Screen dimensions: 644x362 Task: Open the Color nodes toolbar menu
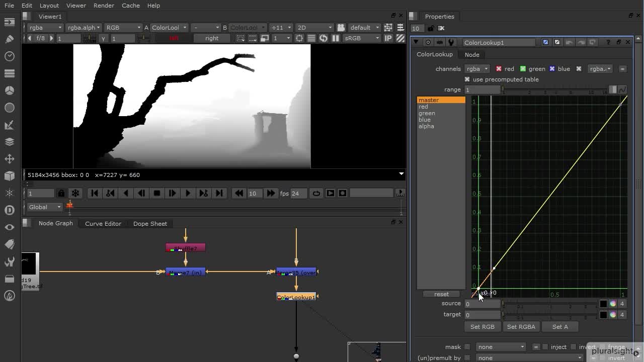click(9, 90)
